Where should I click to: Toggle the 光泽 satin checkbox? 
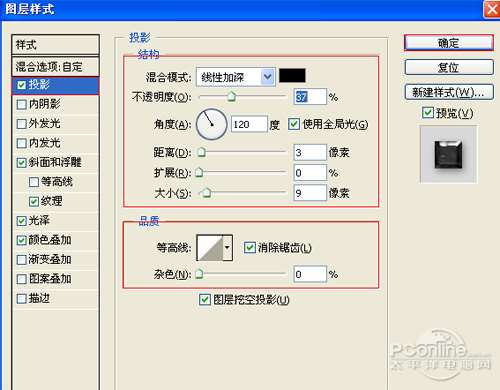tap(22, 221)
